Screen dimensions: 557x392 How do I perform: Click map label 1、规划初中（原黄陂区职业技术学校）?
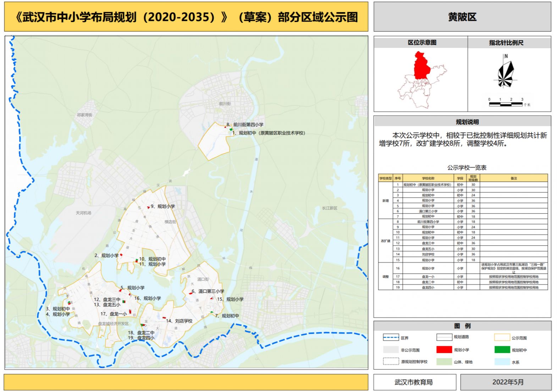(269, 133)
